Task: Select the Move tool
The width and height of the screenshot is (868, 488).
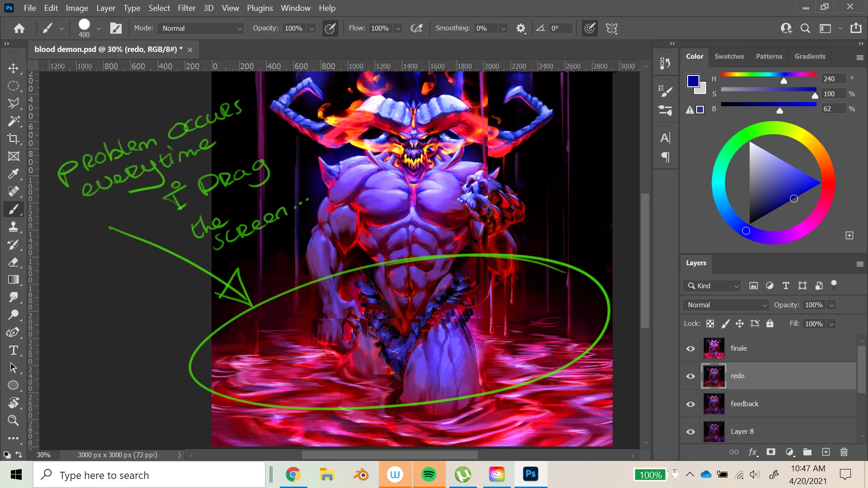Action: (x=13, y=68)
